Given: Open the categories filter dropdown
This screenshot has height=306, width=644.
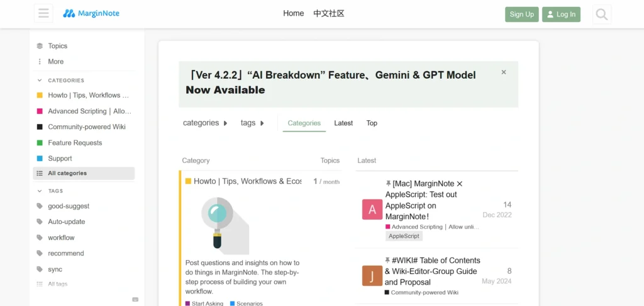Looking at the screenshot, I should (205, 123).
